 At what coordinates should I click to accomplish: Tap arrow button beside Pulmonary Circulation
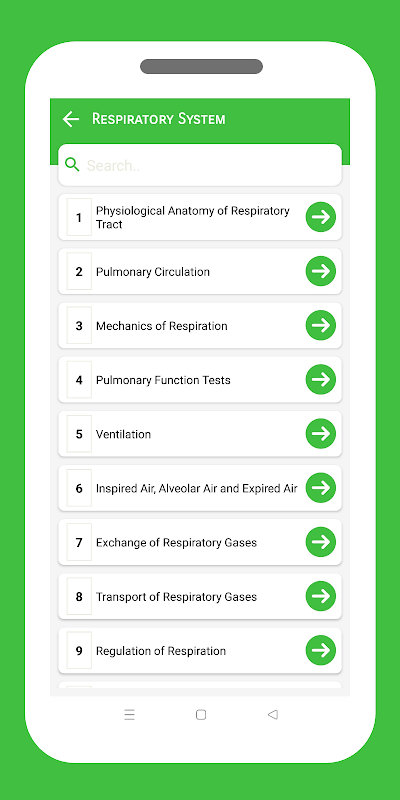(x=321, y=271)
